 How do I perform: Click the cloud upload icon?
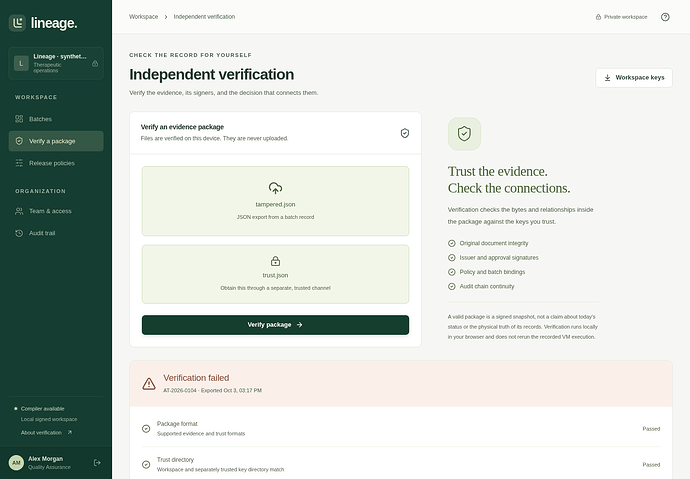275,188
